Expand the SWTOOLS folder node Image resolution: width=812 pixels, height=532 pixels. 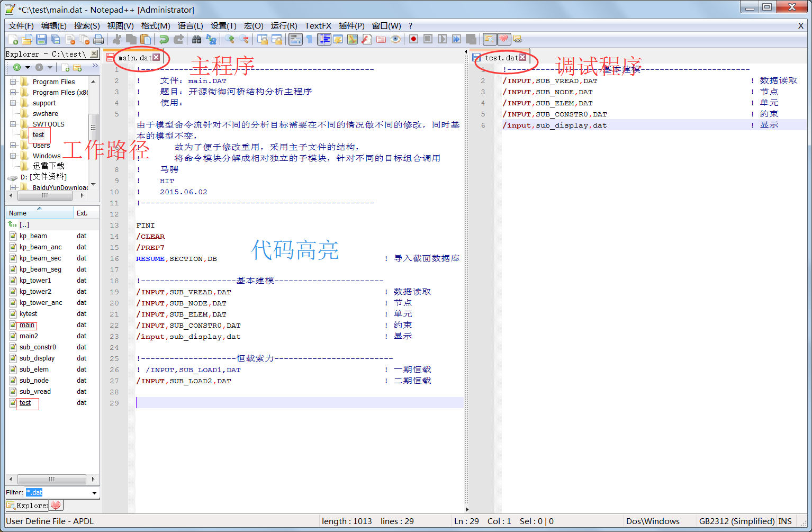tap(13, 124)
